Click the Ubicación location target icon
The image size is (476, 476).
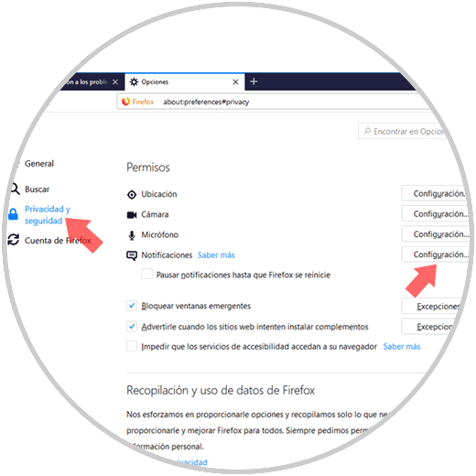pos(132,194)
